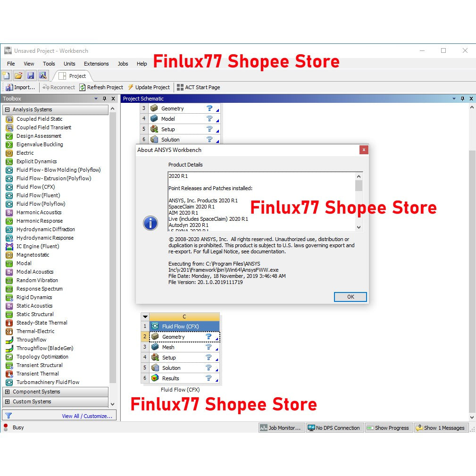This screenshot has width=476, height=476.
Task: Open the Job Monitor from status bar
Action: point(281,427)
